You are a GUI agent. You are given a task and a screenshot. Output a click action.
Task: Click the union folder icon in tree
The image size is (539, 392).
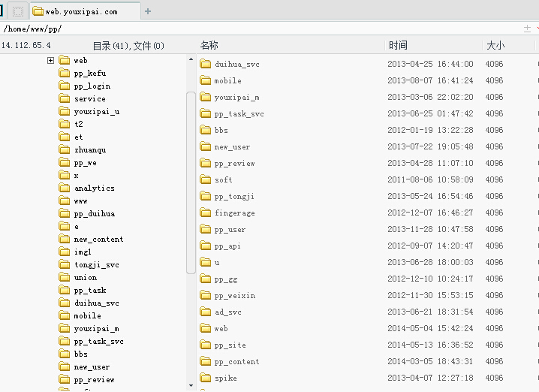click(65, 277)
